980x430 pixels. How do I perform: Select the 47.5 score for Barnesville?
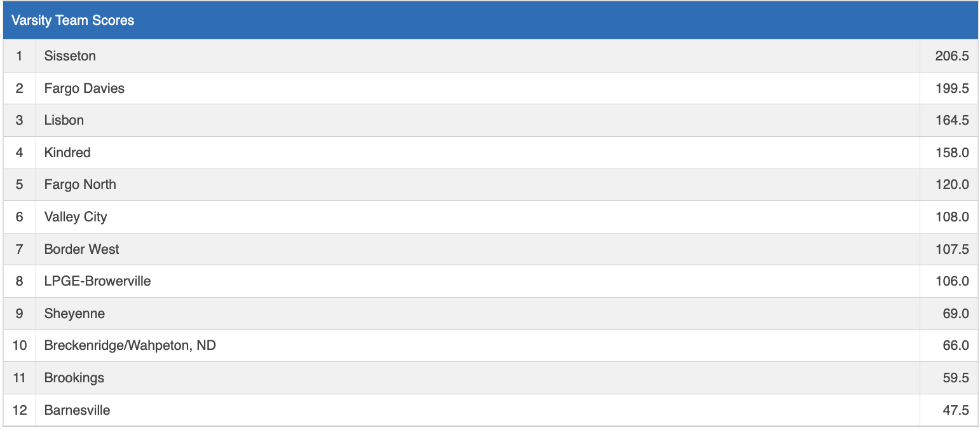[x=955, y=410]
